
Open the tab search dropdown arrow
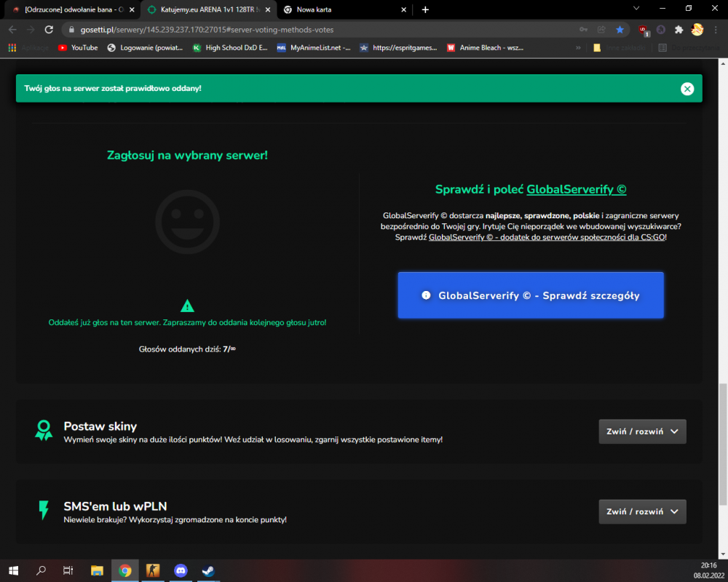[x=636, y=8]
